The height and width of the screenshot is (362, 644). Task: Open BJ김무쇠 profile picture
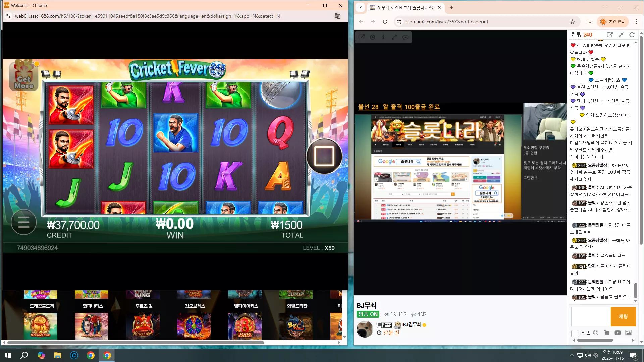pyautogui.click(x=365, y=329)
